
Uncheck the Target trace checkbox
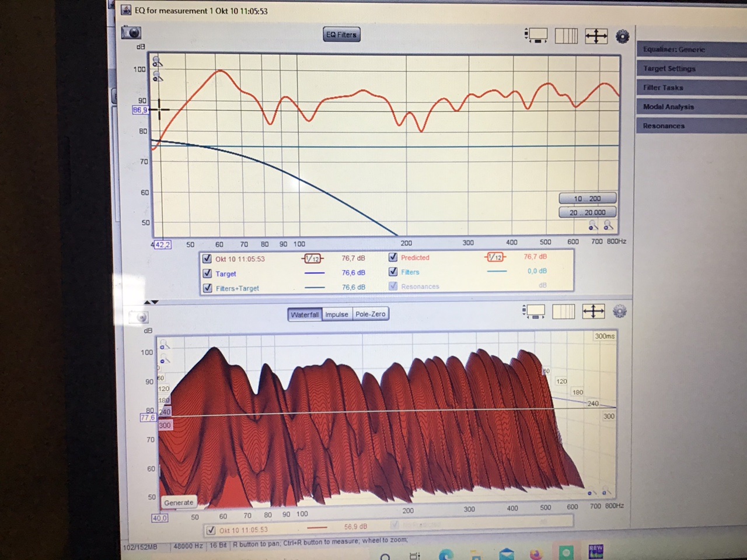click(207, 274)
